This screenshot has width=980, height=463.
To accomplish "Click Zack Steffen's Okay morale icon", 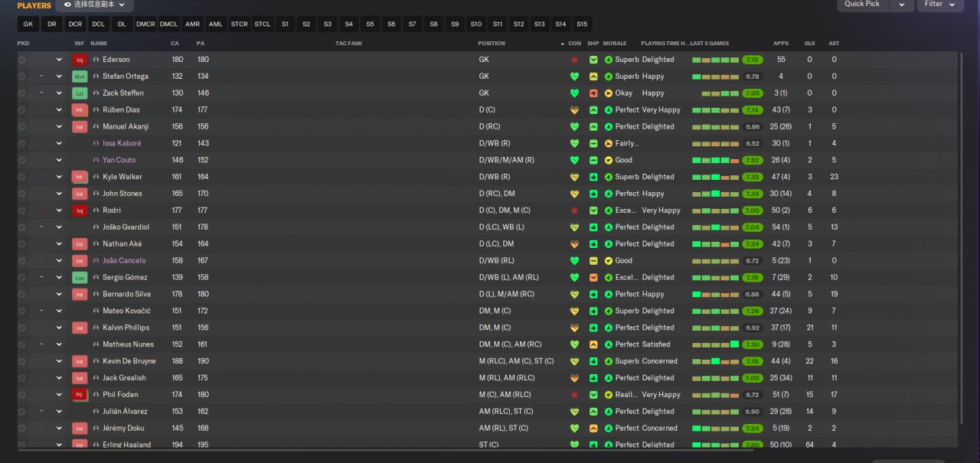I will (609, 93).
